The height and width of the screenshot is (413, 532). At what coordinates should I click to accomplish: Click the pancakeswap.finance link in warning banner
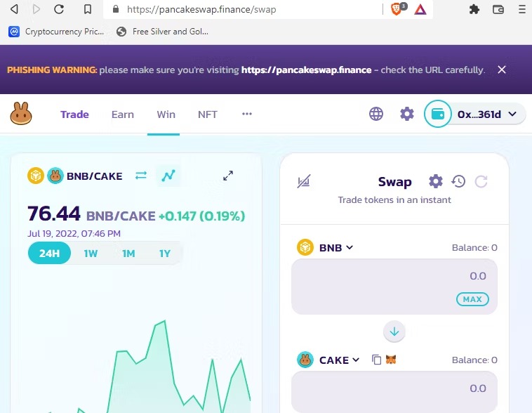point(307,70)
